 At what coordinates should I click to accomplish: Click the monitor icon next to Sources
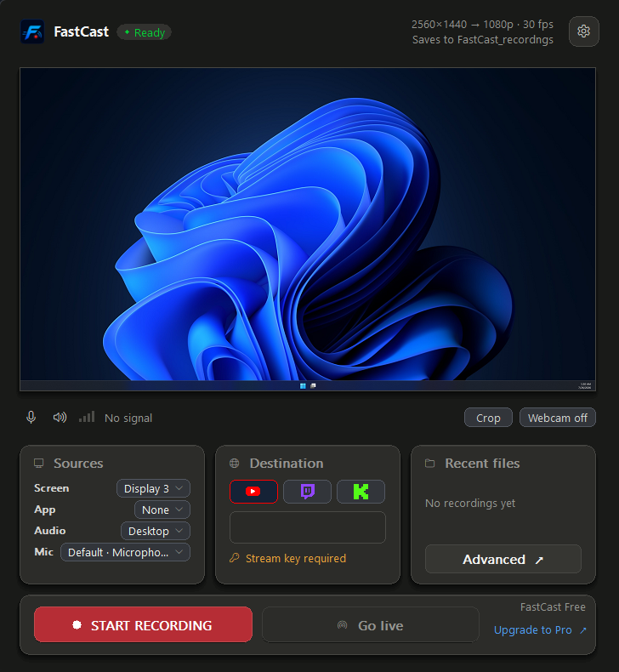39,464
